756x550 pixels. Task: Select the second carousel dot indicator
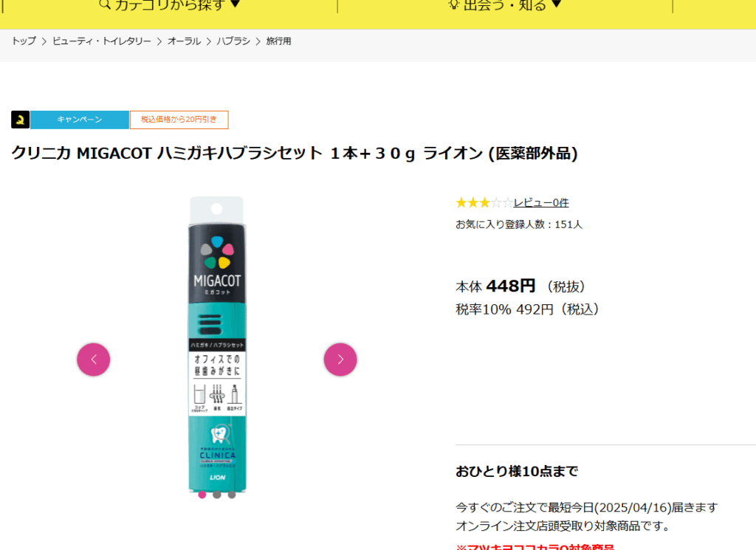pos(217,495)
